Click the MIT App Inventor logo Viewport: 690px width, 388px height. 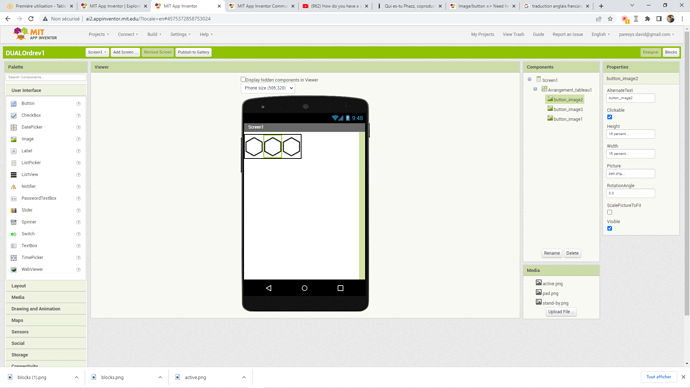pos(35,34)
